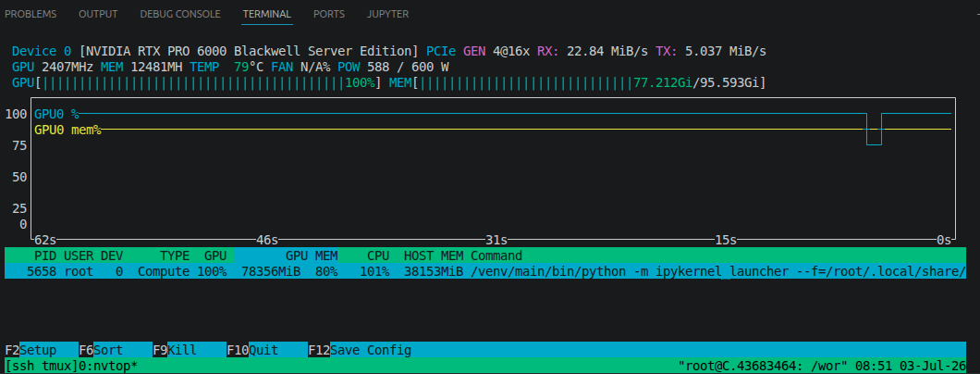
Task: Click the Device 0 label
Action: [42, 51]
